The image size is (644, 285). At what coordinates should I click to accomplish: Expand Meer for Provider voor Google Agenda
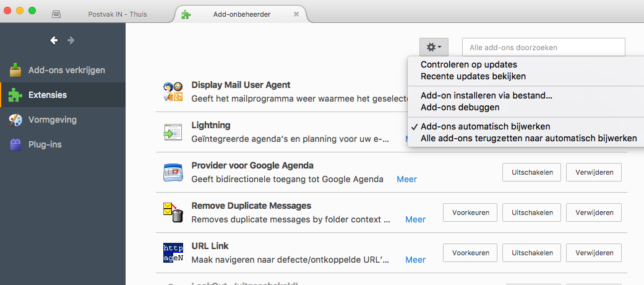[x=406, y=179]
